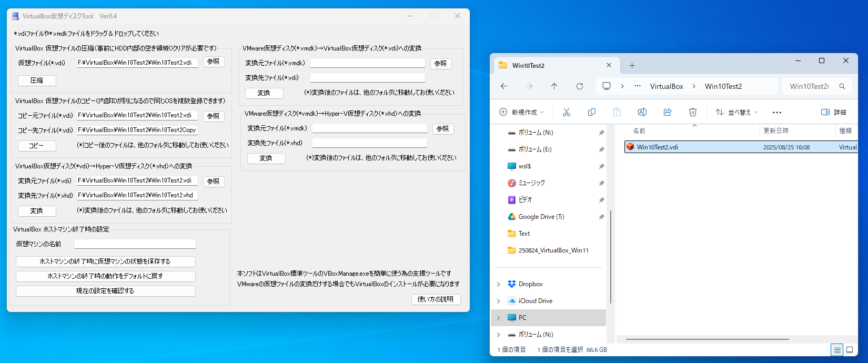Expand the bottom ボリューム (N:) tree node

(498, 335)
